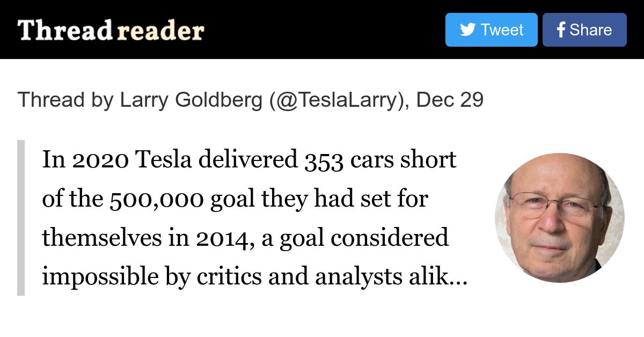The height and width of the screenshot is (337, 644).
Task: Click the gray vertical quote bar
Action: click(21, 218)
